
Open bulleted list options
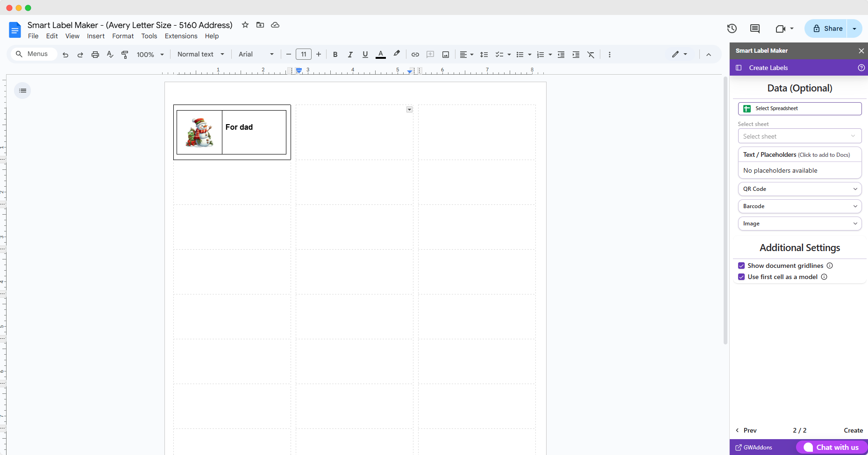coord(529,55)
